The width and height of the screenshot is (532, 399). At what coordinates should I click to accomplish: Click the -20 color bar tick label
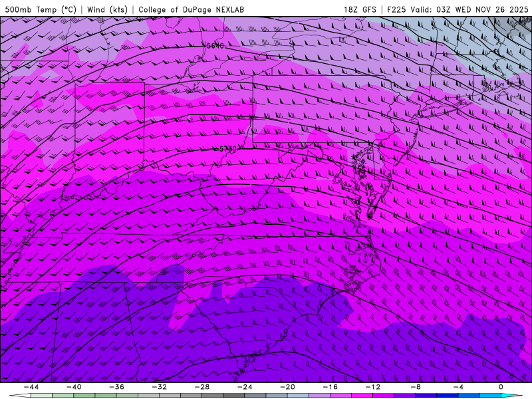point(288,387)
